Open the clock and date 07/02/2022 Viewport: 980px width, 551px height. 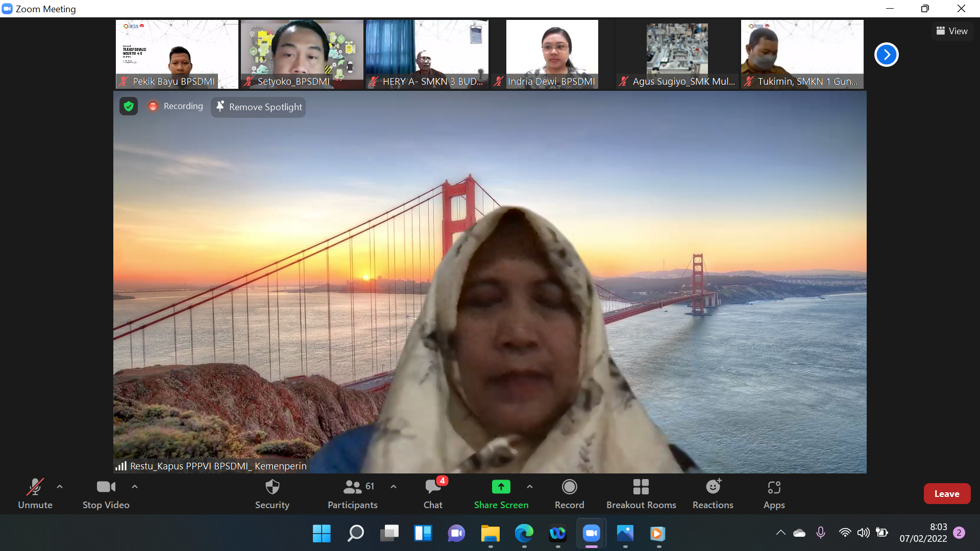click(923, 533)
